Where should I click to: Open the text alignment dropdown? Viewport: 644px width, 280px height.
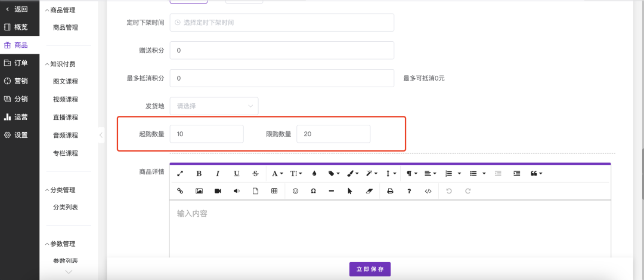point(429,174)
